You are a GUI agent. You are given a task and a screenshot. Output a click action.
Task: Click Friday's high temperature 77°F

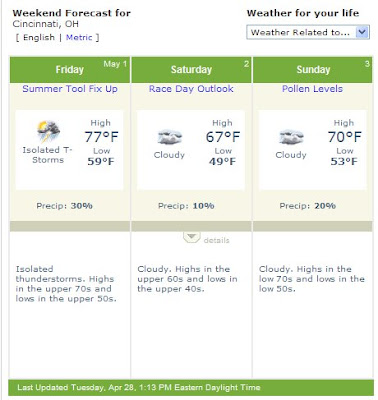[x=101, y=137]
